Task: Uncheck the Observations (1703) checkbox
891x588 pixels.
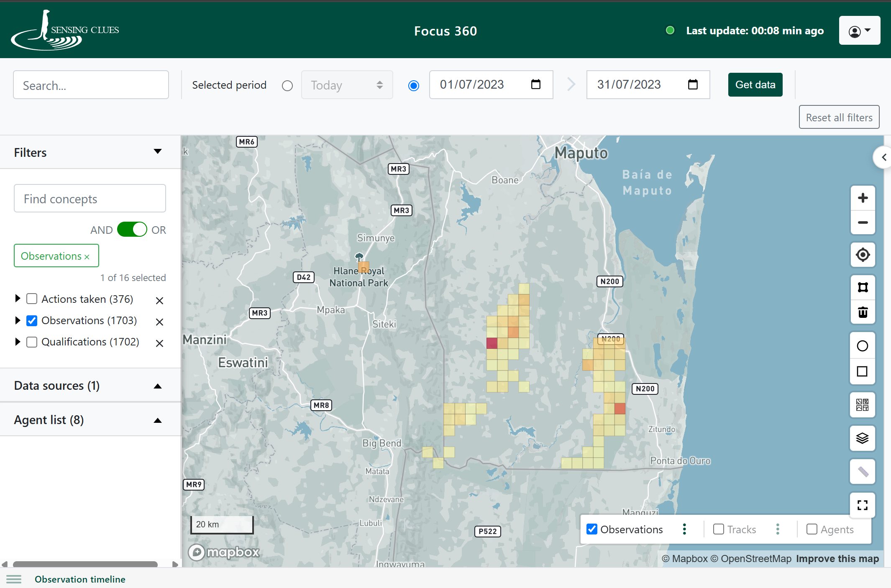Action: click(x=32, y=320)
